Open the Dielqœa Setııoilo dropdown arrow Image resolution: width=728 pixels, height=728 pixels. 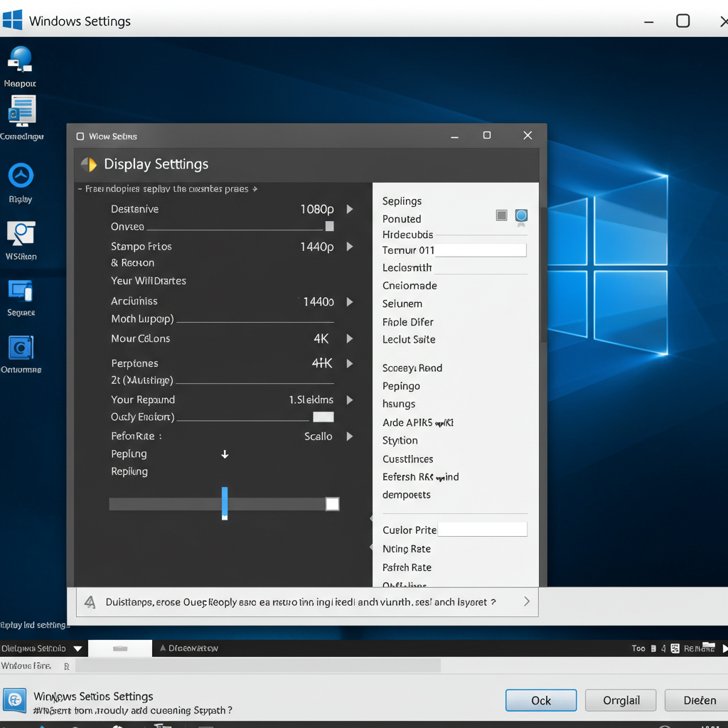77,648
